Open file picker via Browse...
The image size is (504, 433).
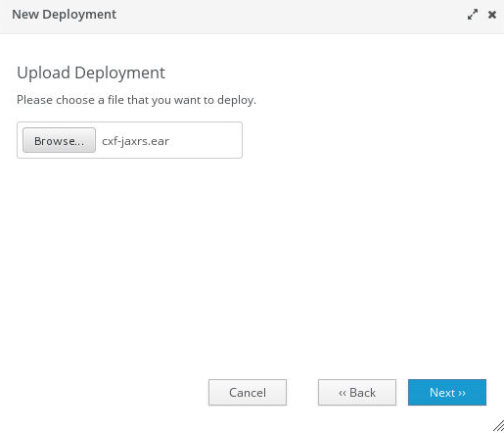tap(59, 140)
